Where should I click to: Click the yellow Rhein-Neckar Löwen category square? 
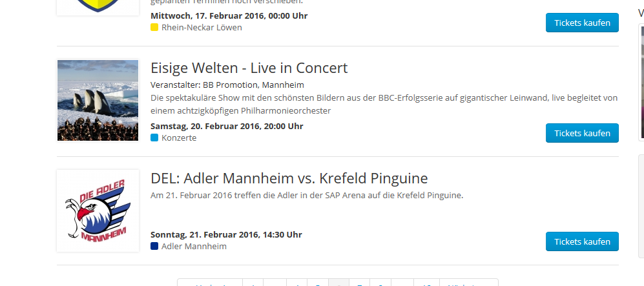coord(154,28)
